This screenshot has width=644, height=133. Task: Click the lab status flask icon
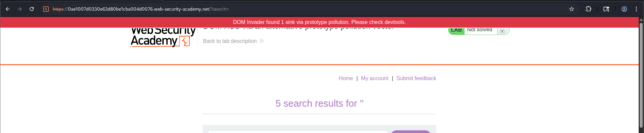(502, 31)
